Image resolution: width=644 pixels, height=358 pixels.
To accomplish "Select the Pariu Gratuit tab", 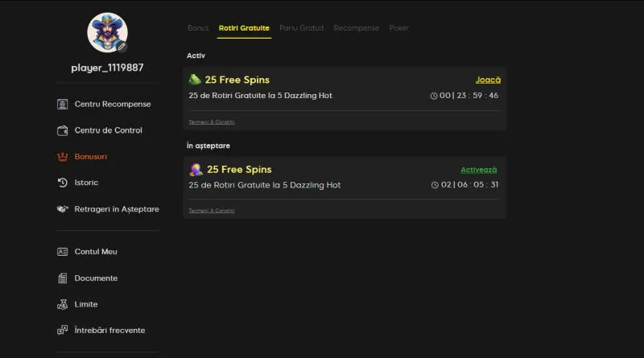I will 301,28.
